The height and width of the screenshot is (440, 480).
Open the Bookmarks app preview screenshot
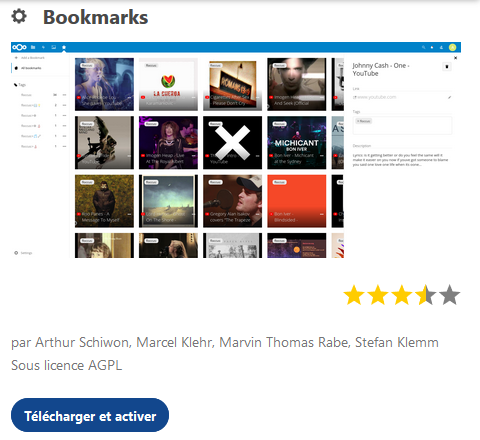point(236,150)
